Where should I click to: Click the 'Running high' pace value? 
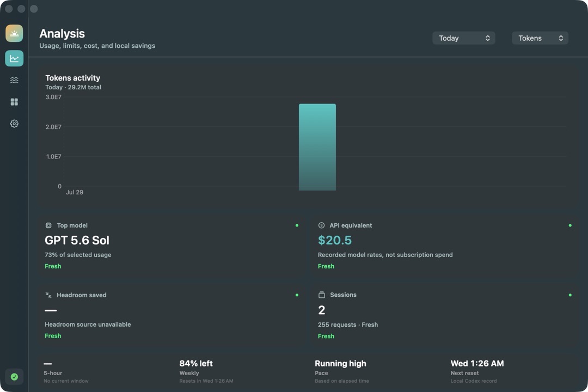pyautogui.click(x=340, y=364)
